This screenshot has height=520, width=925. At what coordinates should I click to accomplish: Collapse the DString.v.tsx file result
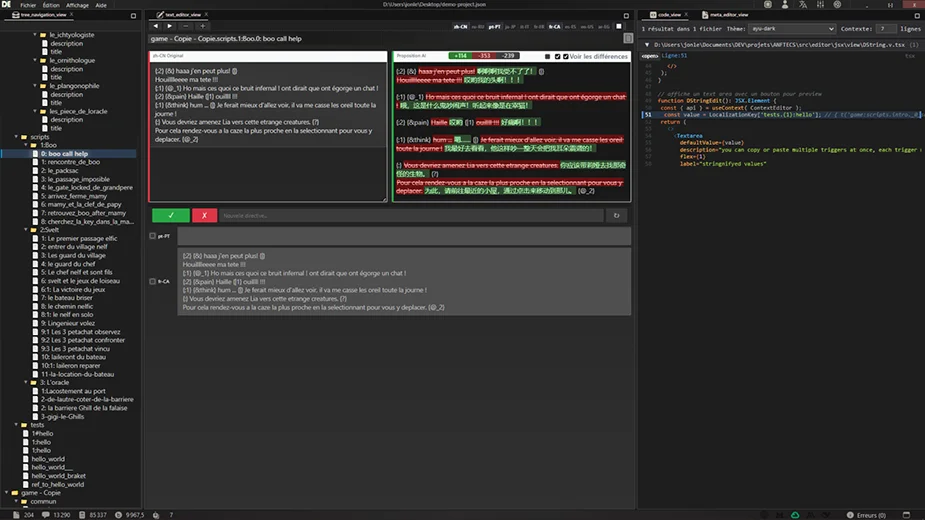pyautogui.click(x=647, y=44)
